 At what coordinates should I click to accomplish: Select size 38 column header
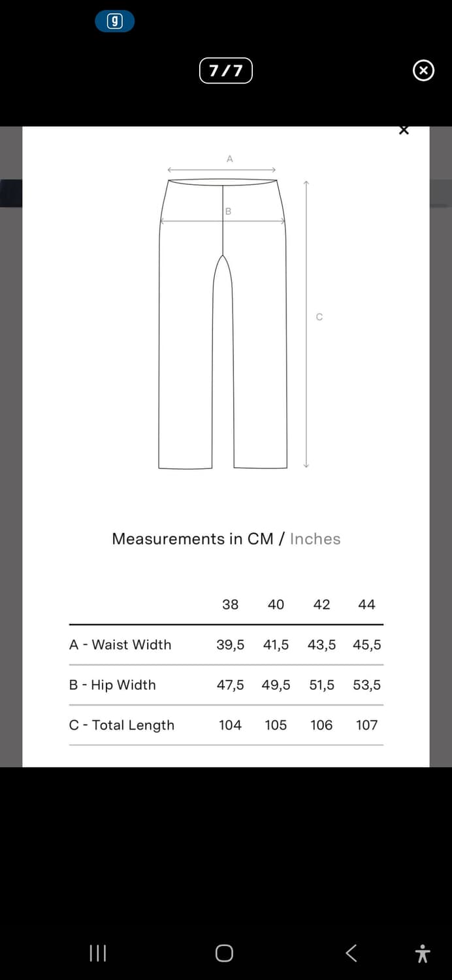(230, 604)
